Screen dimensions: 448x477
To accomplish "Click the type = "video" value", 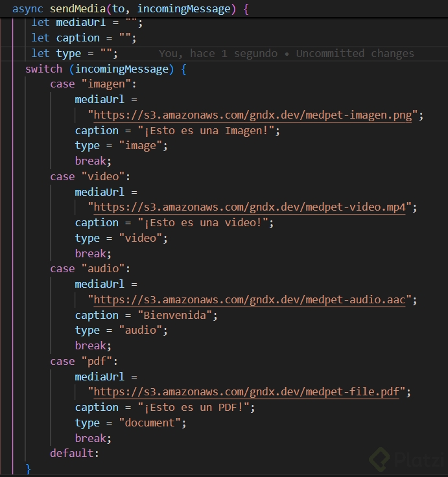I will click(x=141, y=238).
